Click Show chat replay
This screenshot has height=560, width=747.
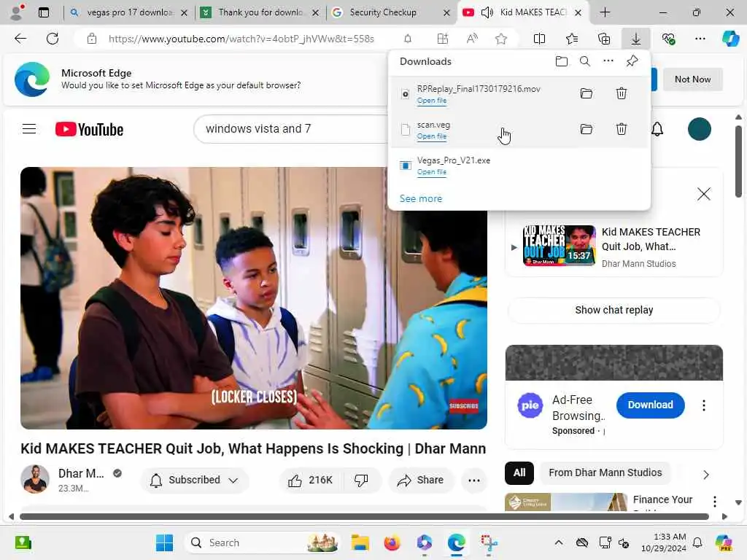tap(614, 310)
